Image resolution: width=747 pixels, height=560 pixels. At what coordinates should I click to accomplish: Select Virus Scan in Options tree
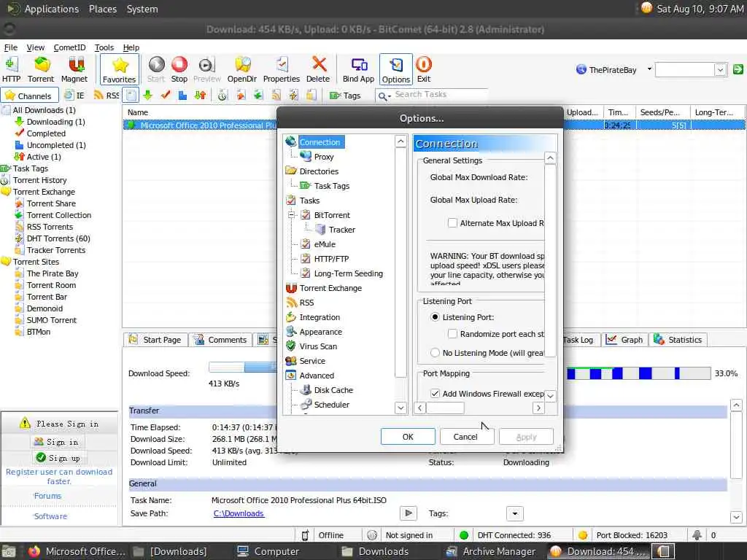point(318,346)
